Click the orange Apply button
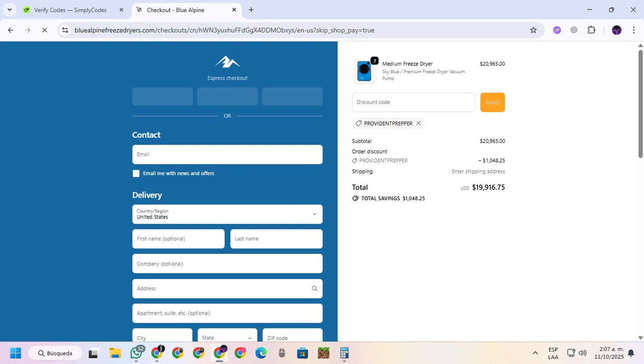The image size is (644, 364). 492,102
